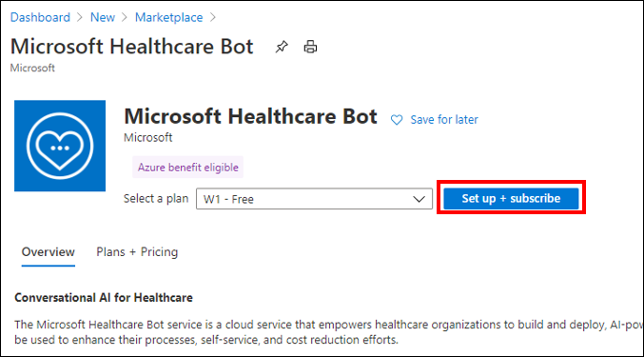The width and height of the screenshot is (644, 357).
Task: Click Set up + subscribe button
Action: [511, 198]
